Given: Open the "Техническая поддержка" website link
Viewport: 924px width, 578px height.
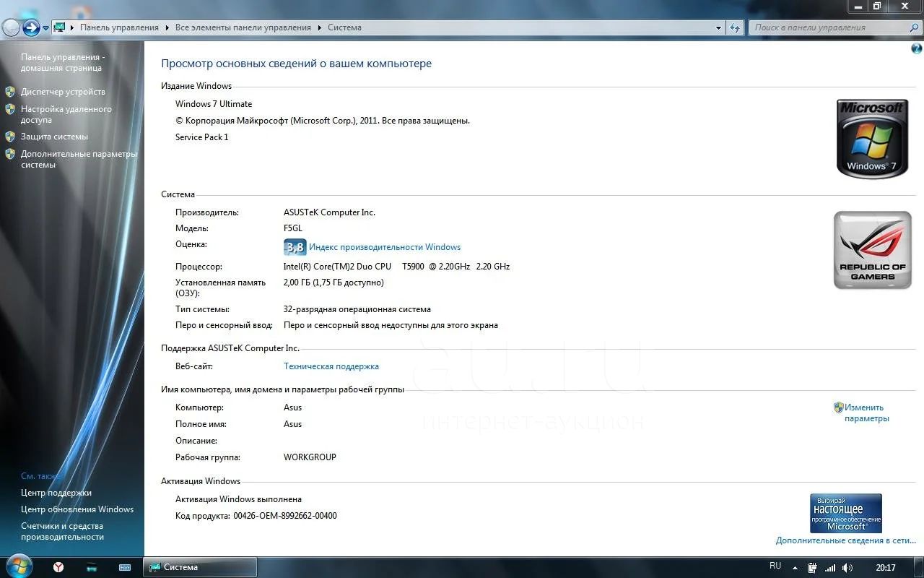Looking at the screenshot, I should pyautogui.click(x=331, y=366).
